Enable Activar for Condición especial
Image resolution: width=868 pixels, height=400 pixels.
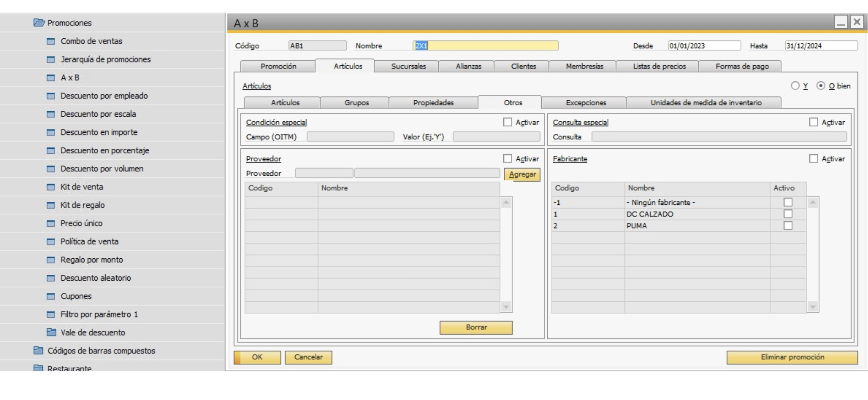click(x=507, y=122)
